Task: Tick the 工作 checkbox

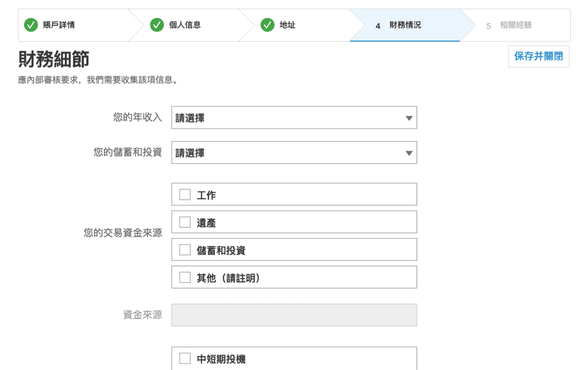Action: click(185, 194)
